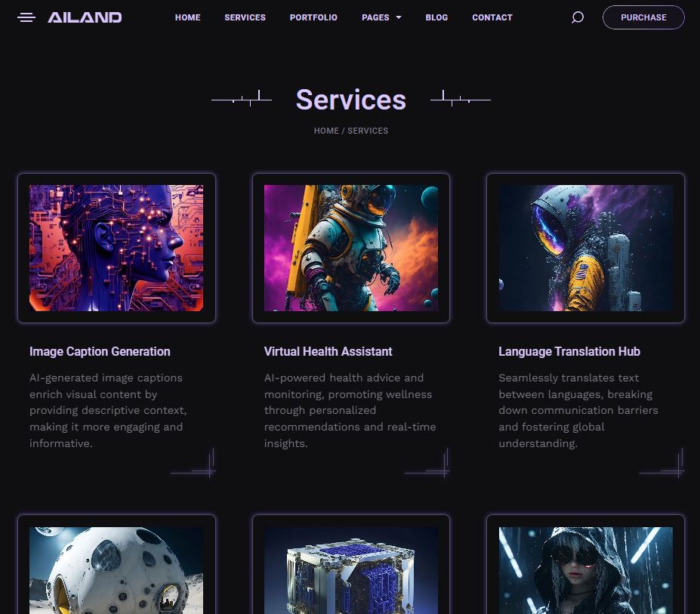Open Virtual Health Assistant title link
Viewport: 700px width, 614px height.
click(328, 351)
